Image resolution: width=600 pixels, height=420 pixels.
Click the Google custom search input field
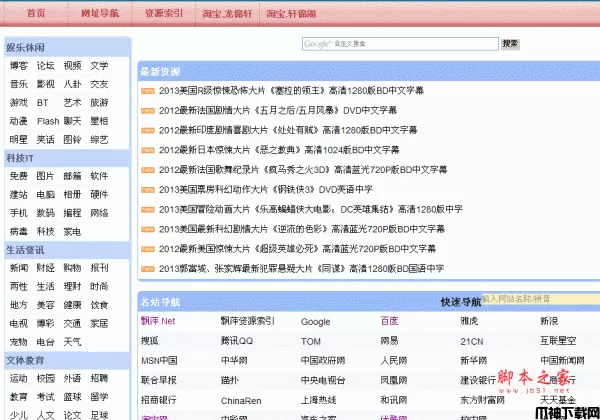tap(400, 44)
